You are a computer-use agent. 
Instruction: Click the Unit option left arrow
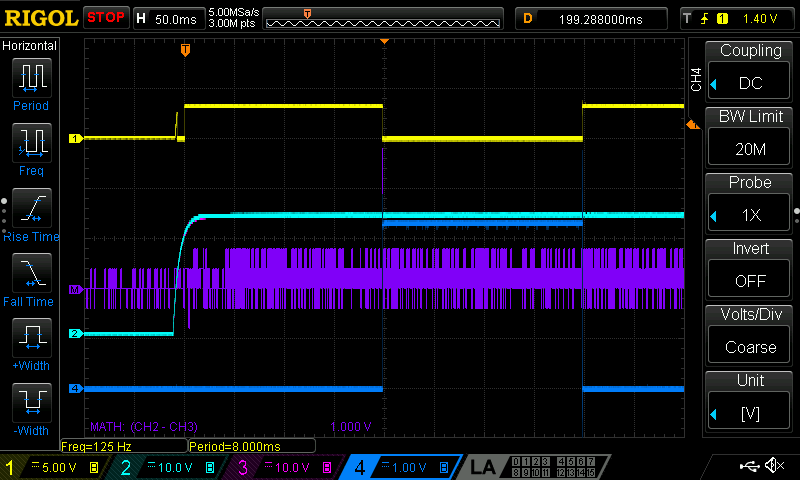point(714,414)
